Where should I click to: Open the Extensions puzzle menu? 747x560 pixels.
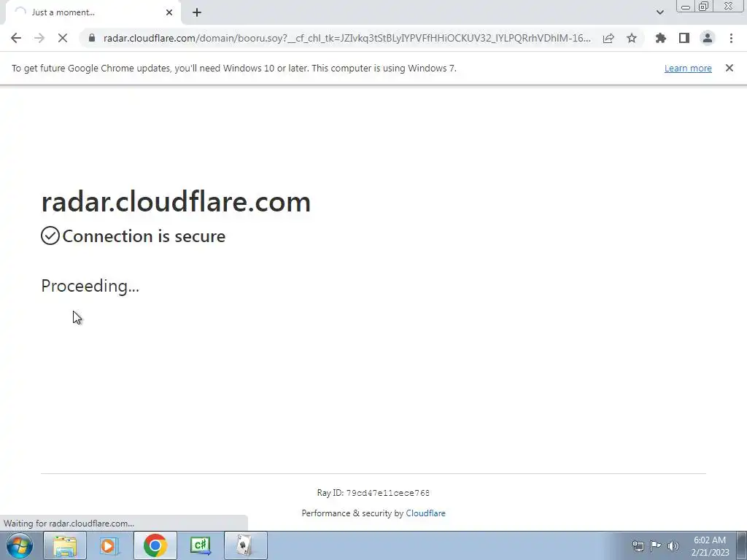coord(660,38)
